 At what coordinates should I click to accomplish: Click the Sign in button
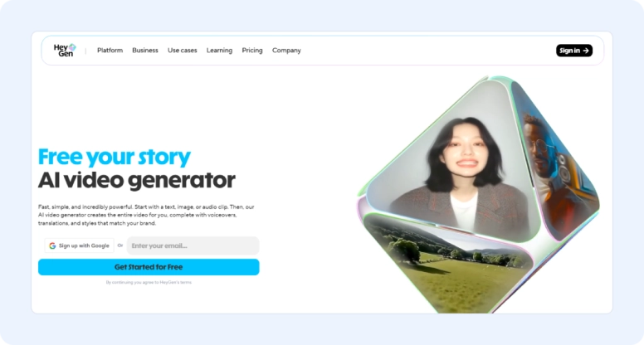coord(574,51)
